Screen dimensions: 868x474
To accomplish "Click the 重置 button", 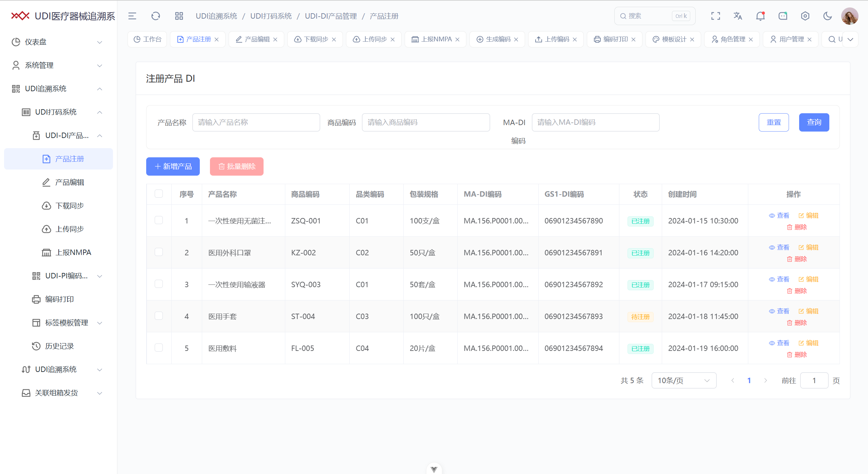I will 774,122.
